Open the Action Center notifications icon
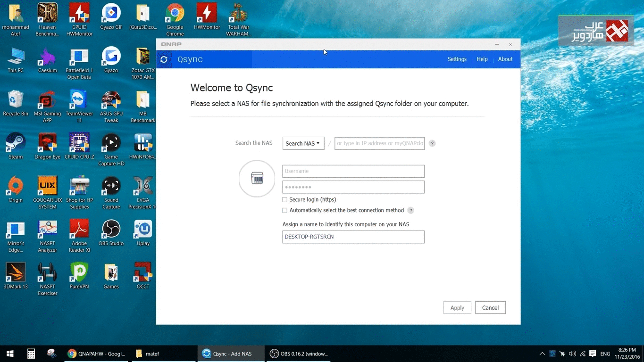The width and height of the screenshot is (644, 362). click(593, 354)
